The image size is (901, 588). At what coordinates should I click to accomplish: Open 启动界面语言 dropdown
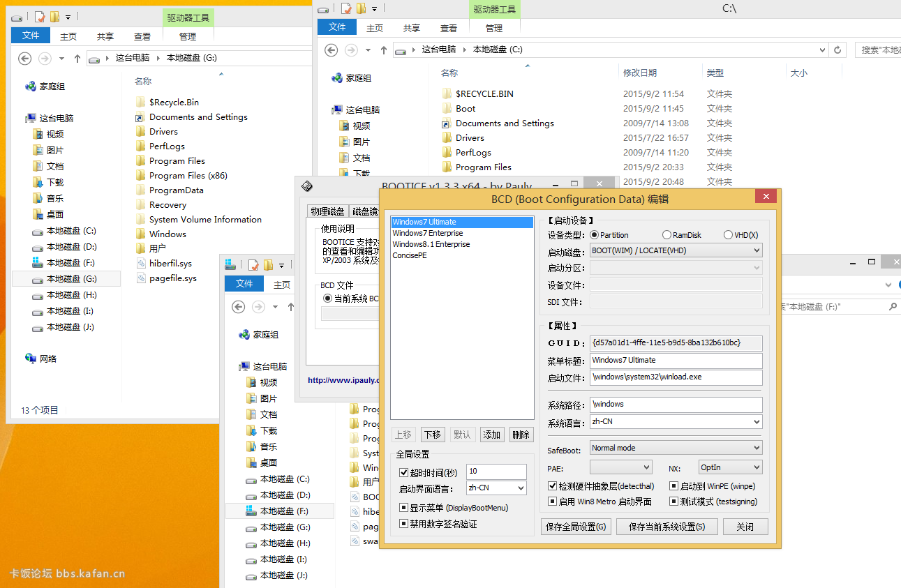coord(496,488)
